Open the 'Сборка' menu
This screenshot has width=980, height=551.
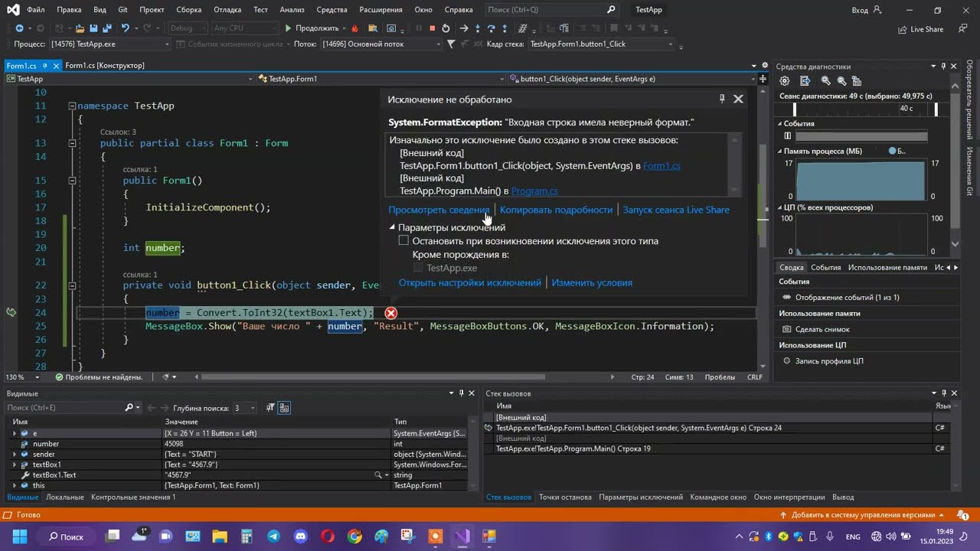(x=188, y=10)
